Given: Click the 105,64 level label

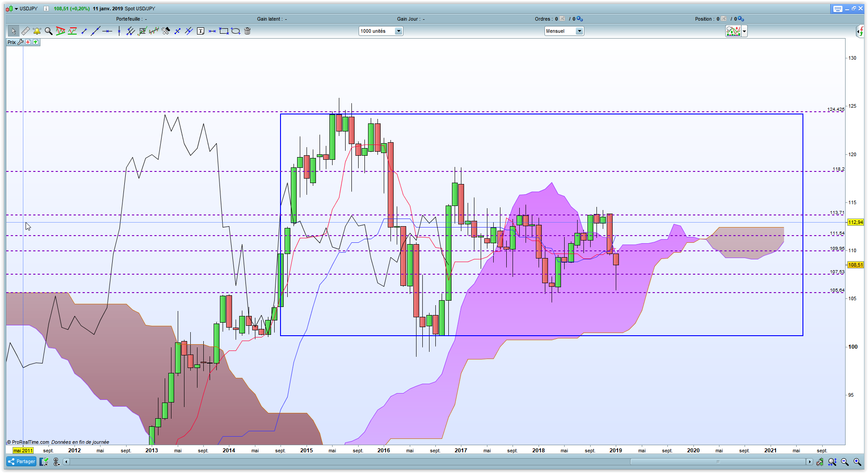Looking at the screenshot, I should point(837,290).
